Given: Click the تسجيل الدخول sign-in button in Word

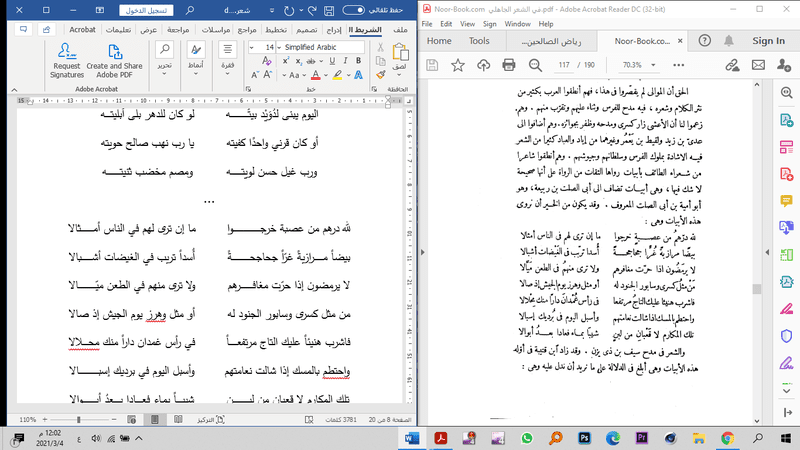Looking at the screenshot, I should coord(146,10).
